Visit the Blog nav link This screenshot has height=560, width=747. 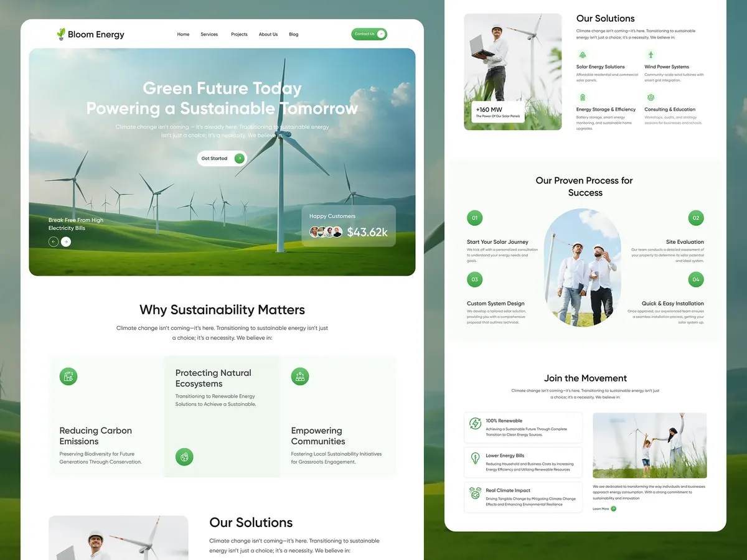[294, 34]
